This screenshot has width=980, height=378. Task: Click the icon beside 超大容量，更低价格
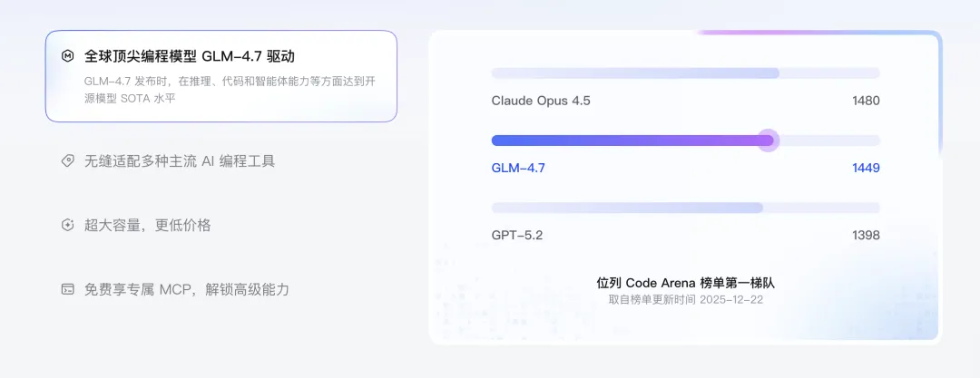coord(67,226)
